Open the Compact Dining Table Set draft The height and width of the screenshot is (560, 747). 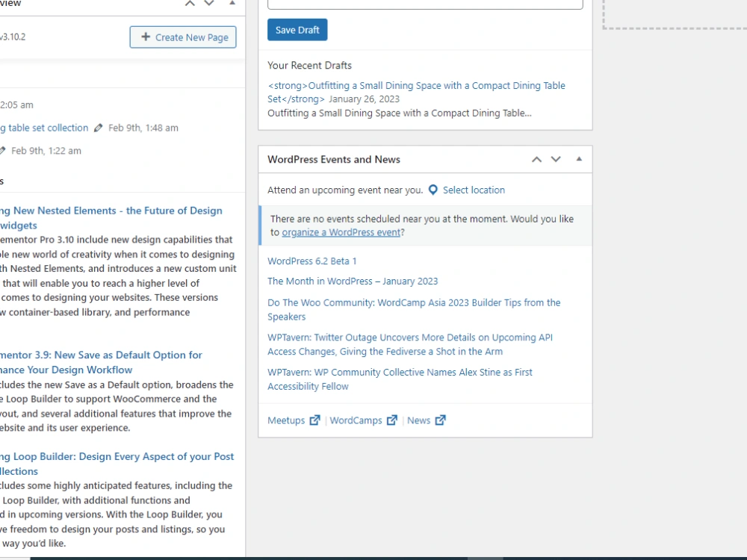[x=416, y=92]
